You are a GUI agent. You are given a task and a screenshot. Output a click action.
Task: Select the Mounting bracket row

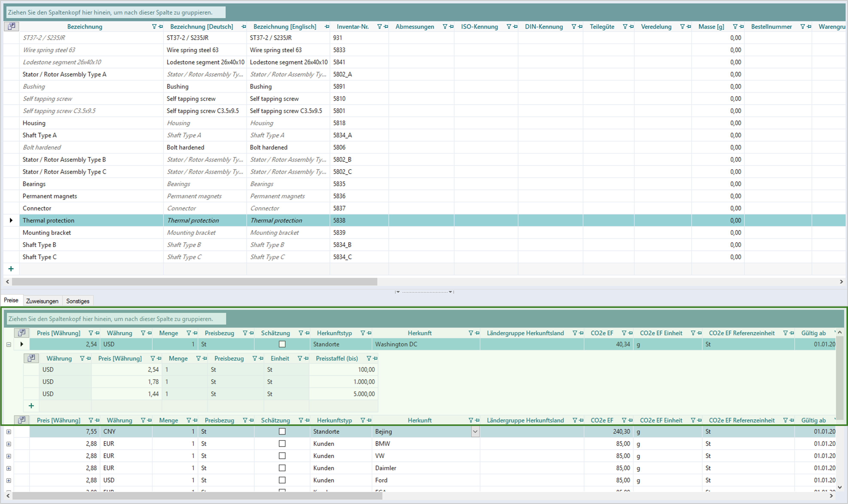[424, 233]
